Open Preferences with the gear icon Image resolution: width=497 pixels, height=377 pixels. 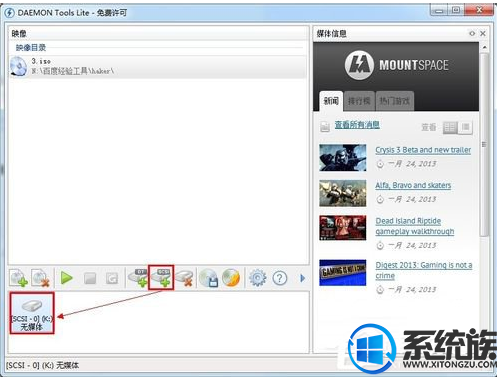pos(258,278)
